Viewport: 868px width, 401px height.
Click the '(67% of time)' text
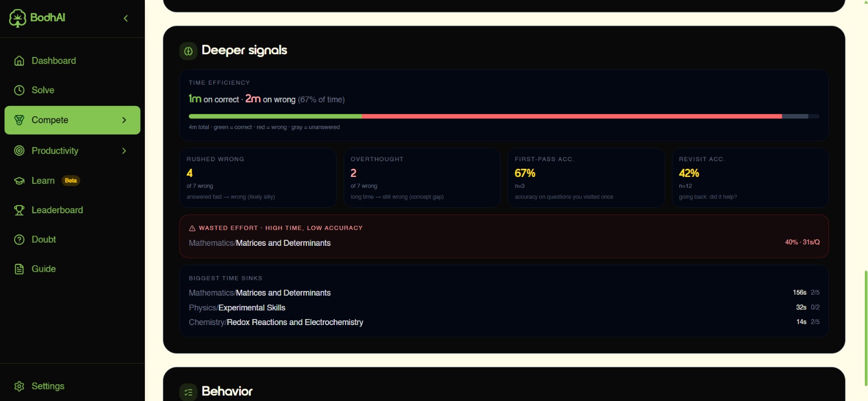[321, 99]
